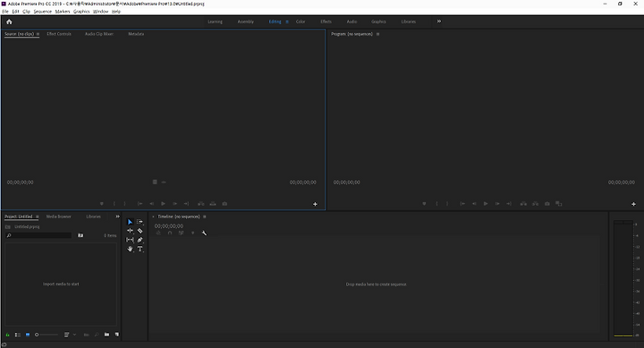Viewport: 644px width, 348px height.
Task: Toggle Snap in the Timeline
Action: click(x=170, y=233)
